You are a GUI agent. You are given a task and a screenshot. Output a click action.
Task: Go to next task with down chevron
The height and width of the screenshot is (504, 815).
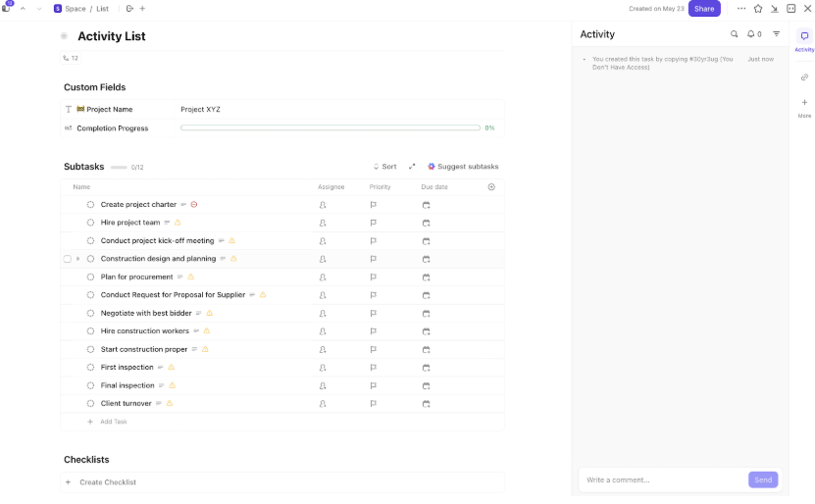pyautogui.click(x=39, y=8)
